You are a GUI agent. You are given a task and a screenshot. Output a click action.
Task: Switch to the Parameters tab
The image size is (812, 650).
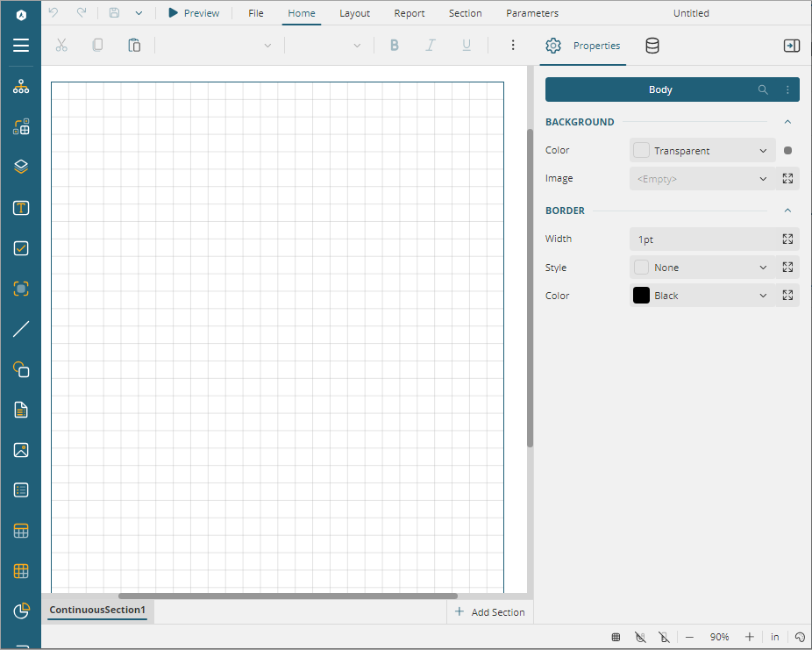coord(532,13)
